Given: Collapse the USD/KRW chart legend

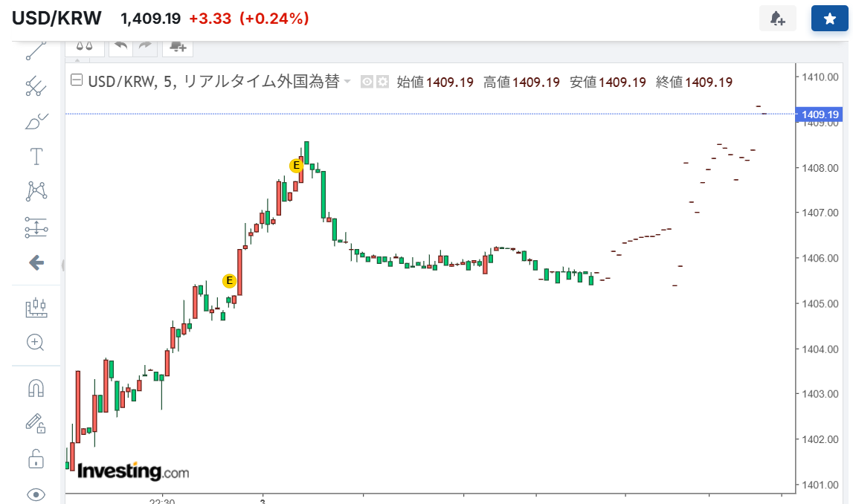Looking at the screenshot, I should coord(76,82).
